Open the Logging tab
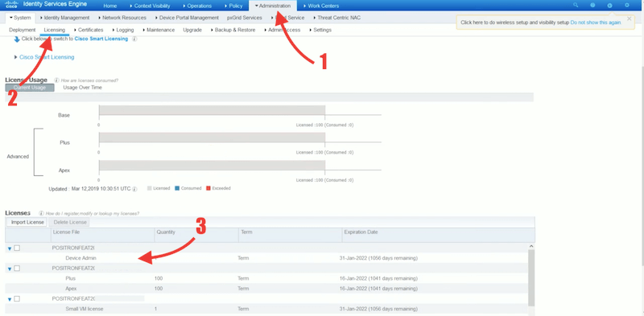Image resolution: width=644 pixels, height=316 pixels. [122, 30]
